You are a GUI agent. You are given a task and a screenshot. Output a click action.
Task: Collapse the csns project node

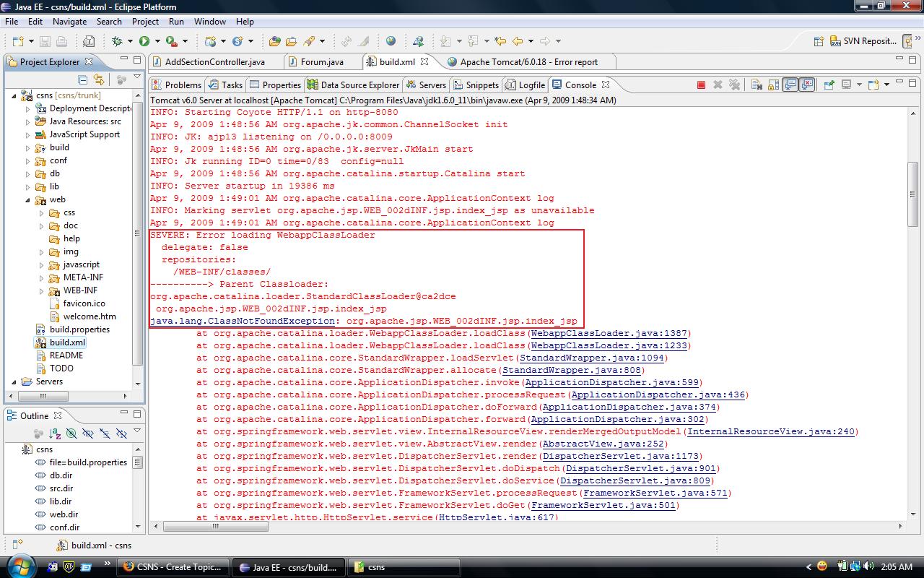[x=14, y=95]
